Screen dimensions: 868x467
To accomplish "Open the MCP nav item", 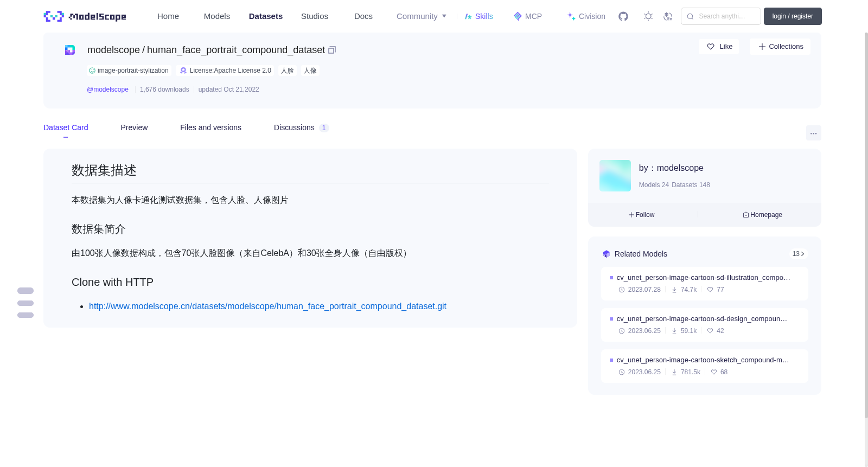I will (528, 16).
